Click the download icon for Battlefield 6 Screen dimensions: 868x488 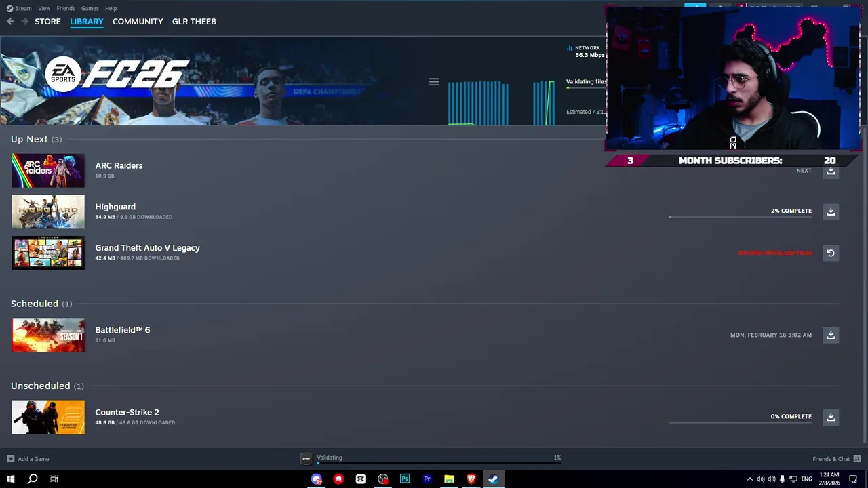[831, 335]
